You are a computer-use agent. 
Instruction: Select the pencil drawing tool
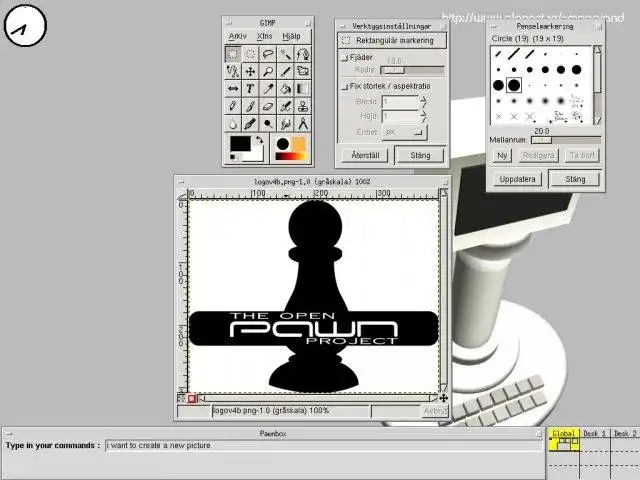233,106
